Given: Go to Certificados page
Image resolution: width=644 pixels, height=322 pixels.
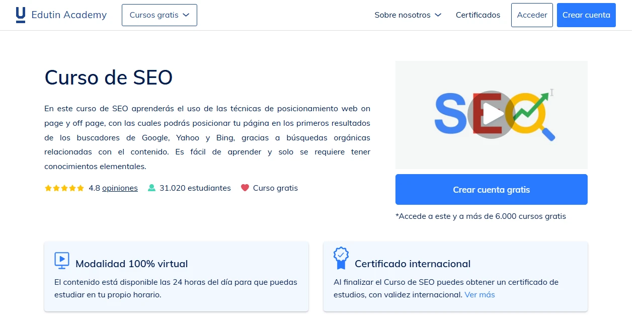Looking at the screenshot, I should [x=478, y=15].
